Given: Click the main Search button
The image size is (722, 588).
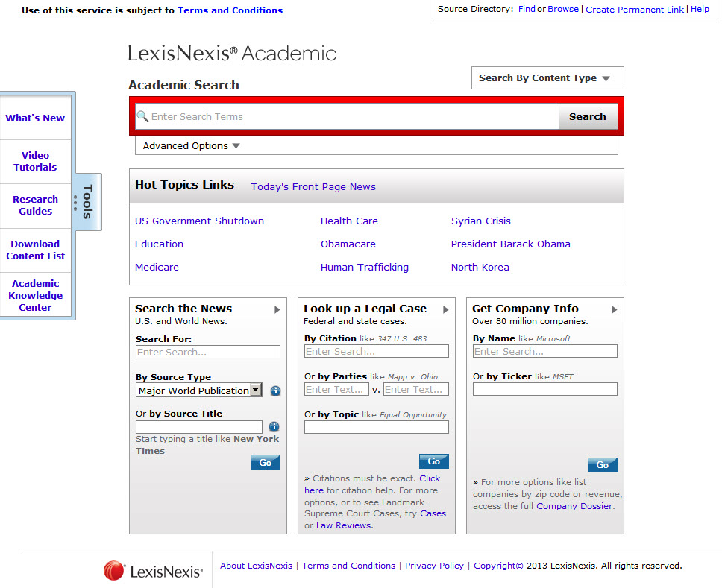Looking at the screenshot, I should (x=588, y=116).
